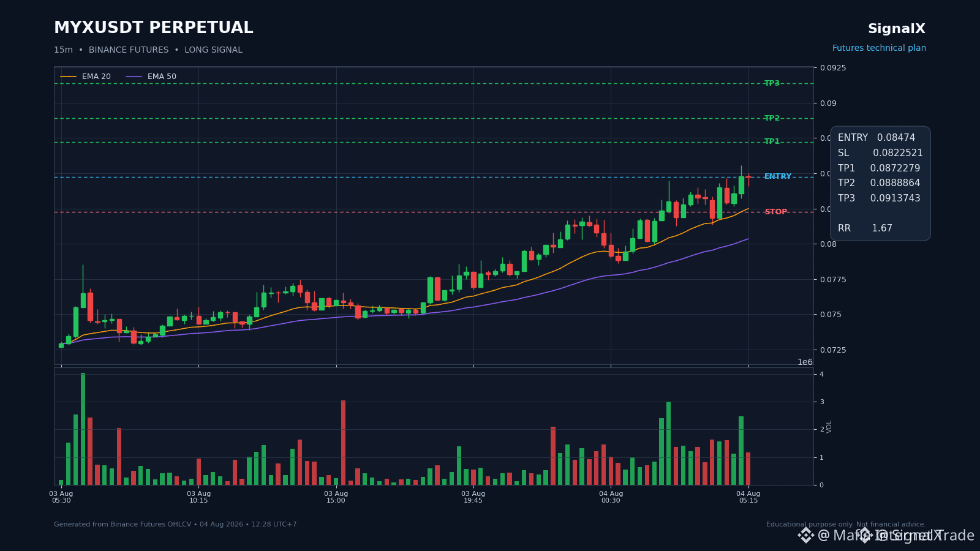The width and height of the screenshot is (980, 551).
Task: Click the 0.0775 price axis label
Action: coord(833,280)
